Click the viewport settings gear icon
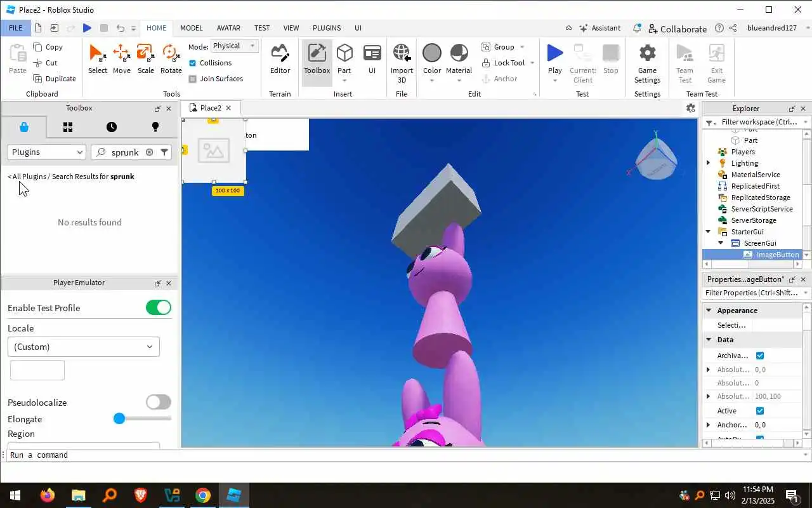The width and height of the screenshot is (812, 508). pos(691,108)
